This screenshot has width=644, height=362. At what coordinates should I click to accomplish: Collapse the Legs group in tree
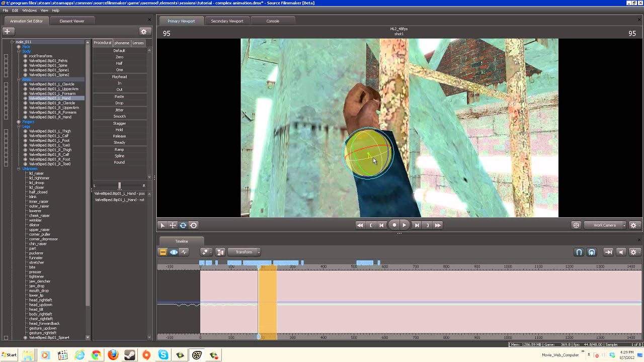point(19,126)
